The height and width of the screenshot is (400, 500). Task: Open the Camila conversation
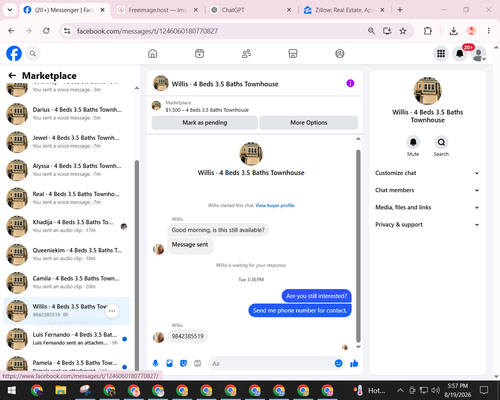(x=67, y=282)
